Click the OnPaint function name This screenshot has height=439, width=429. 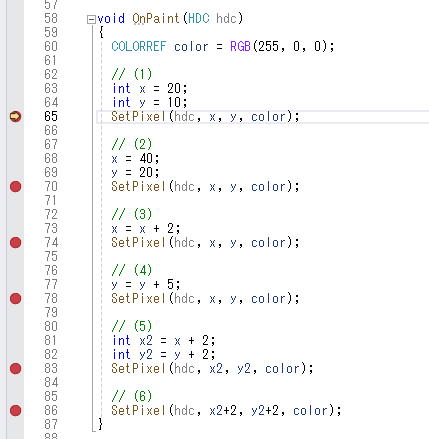[156, 19]
